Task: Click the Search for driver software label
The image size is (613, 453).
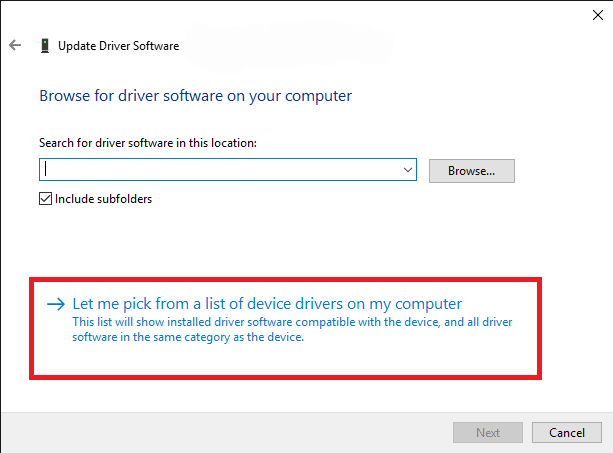Action: [147, 143]
